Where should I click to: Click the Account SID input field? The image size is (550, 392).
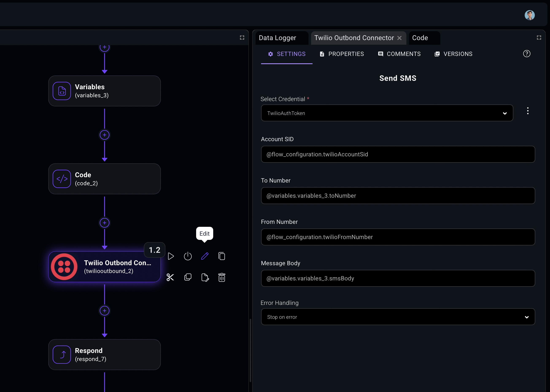click(x=398, y=154)
